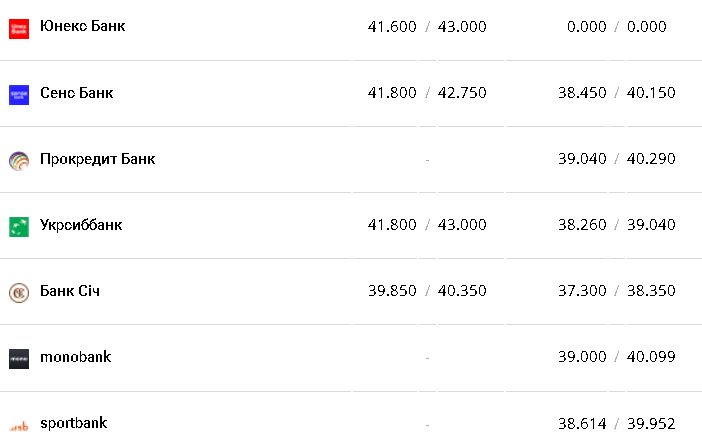The width and height of the screenshot is (702, 446).
Task: Select Прокредит Банк rate 39.040 / 40.290
Action: point(617,159)
